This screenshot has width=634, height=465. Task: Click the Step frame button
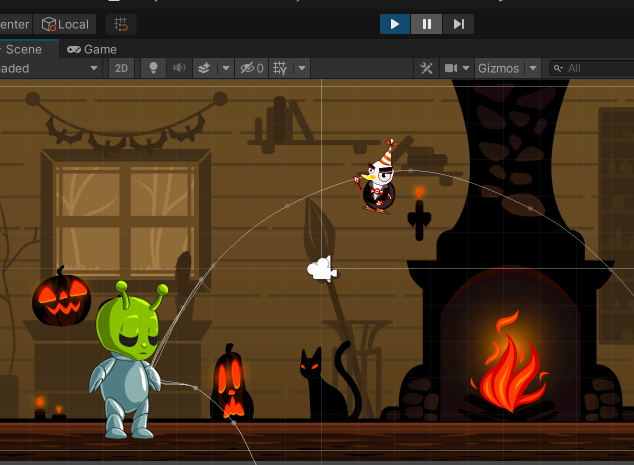coord(459,24)
